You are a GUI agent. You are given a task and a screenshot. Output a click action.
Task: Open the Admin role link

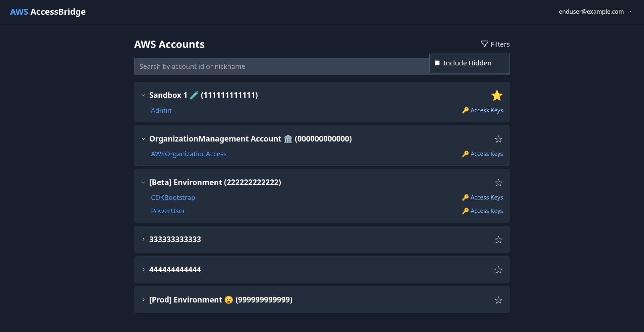tap(161, 110)
